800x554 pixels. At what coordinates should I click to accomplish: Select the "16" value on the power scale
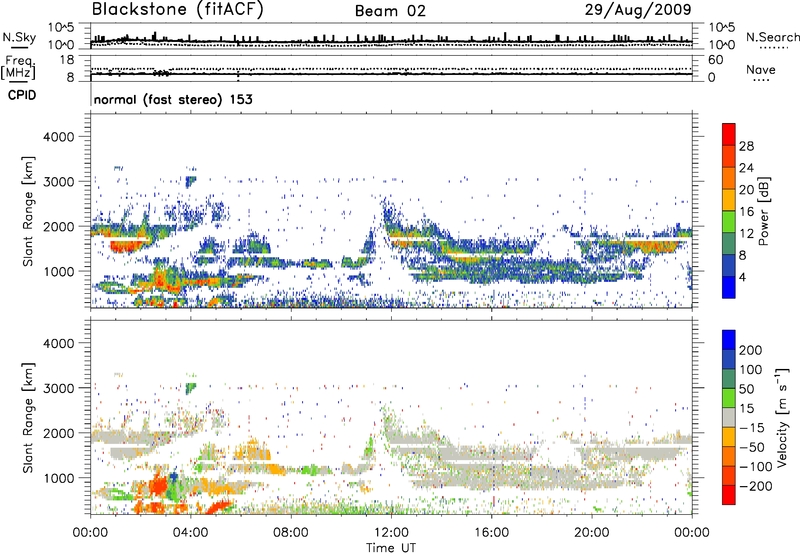[x=746, y=212]
